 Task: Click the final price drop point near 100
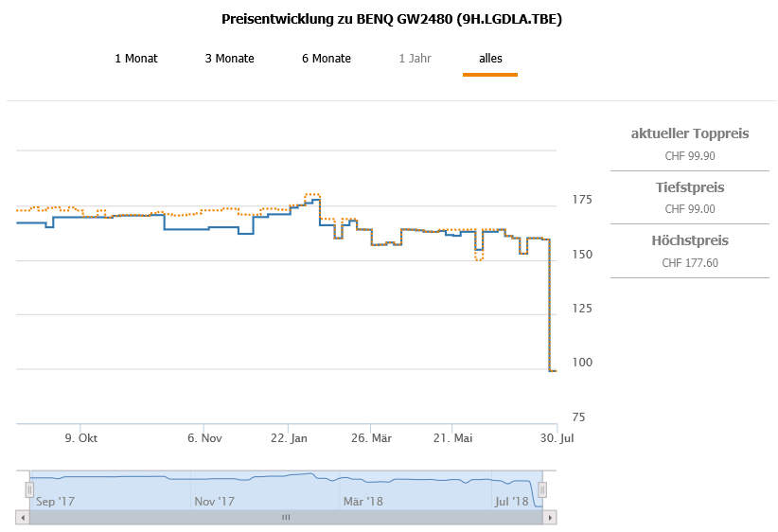click(x=553, y=371)
